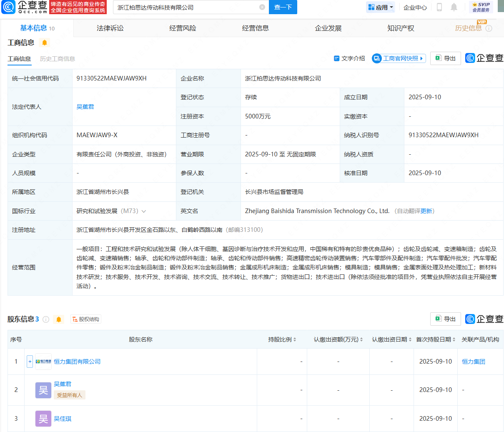The image size is (504, 432).
Task: Open 工商官网快照 arrow link
Action: click(x=399, y=58)
